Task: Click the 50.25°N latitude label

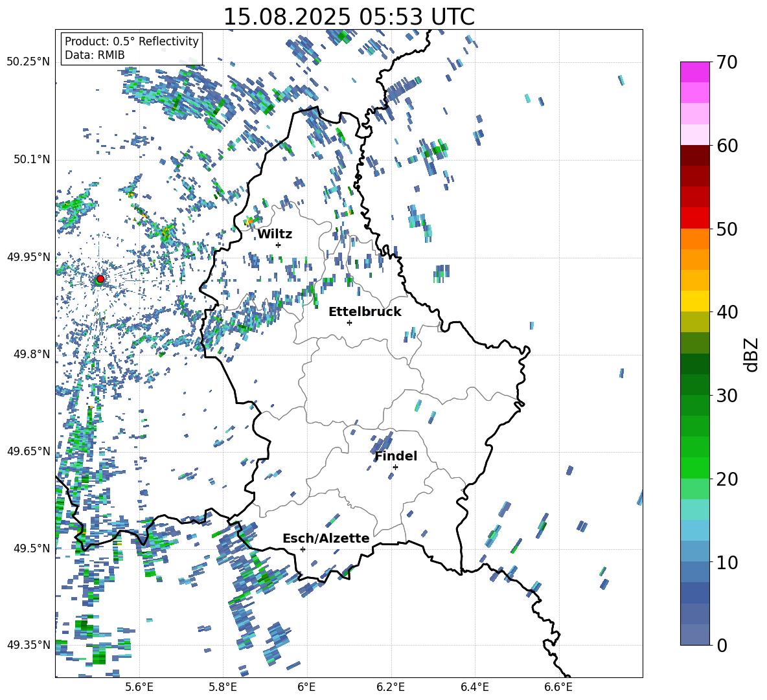Action: click(x=28, y=62)
